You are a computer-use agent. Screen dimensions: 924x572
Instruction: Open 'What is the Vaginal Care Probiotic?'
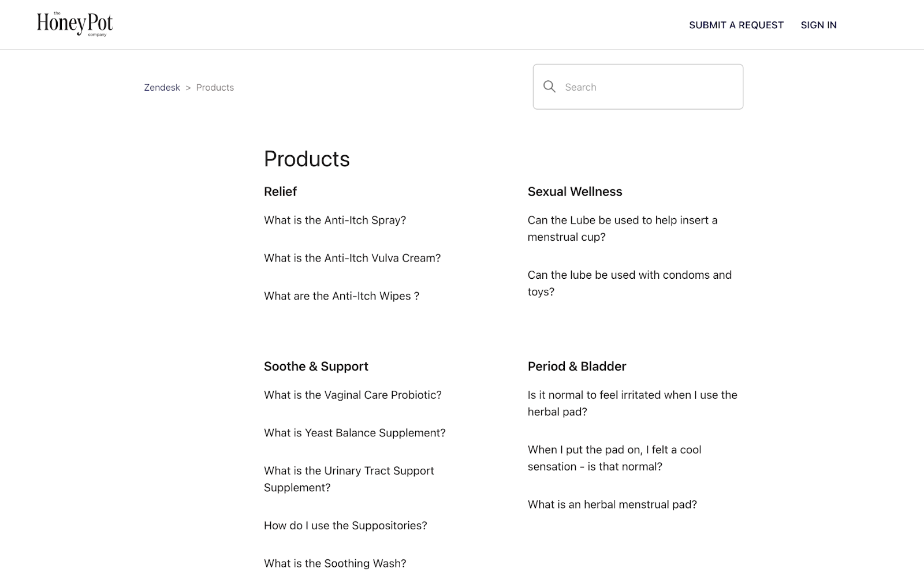pyautogui.click(x=353, y=395)
